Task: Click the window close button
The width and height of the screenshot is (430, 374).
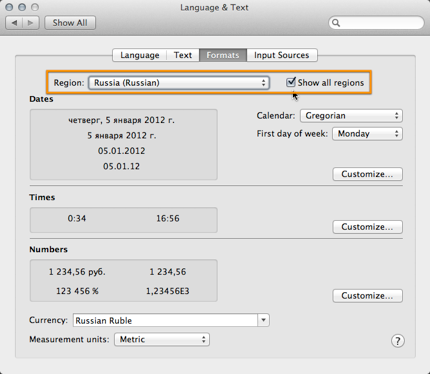Action: coord(9,7)
